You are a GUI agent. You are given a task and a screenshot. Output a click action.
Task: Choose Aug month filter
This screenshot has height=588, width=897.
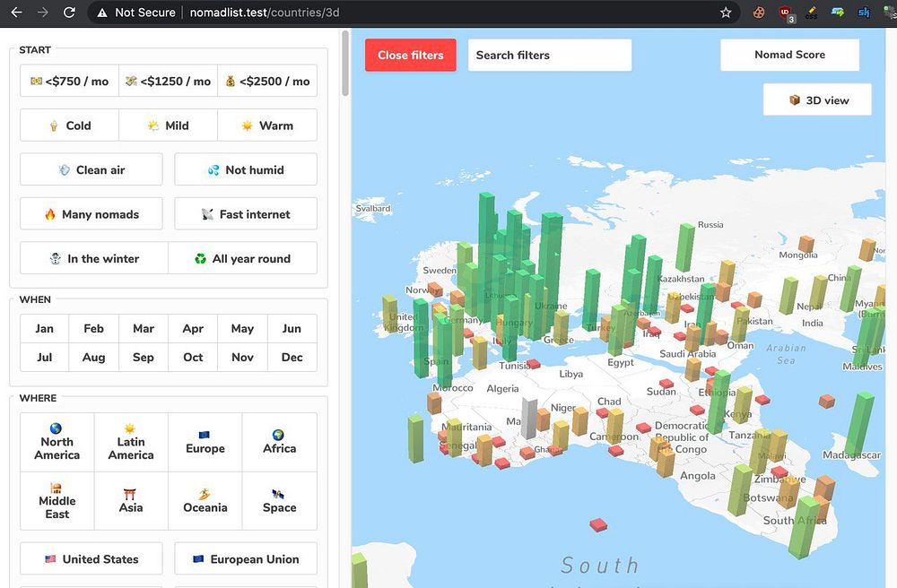(x=94, y=357)
